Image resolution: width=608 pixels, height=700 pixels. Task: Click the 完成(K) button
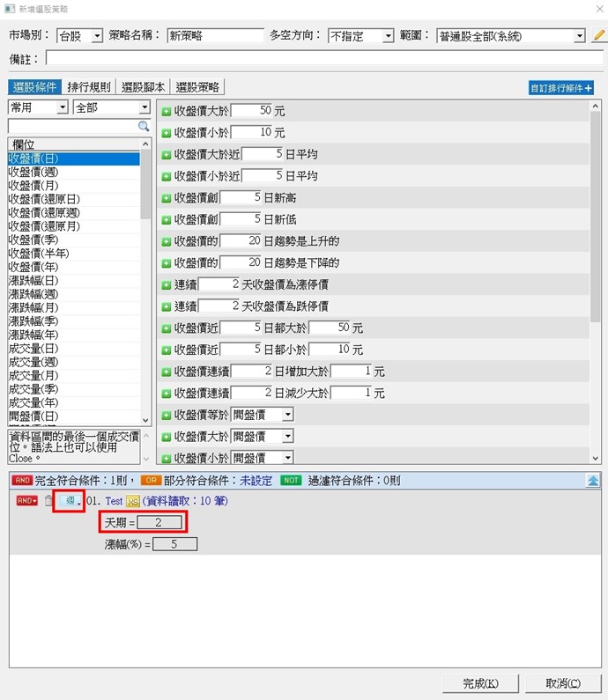[480, 682]
